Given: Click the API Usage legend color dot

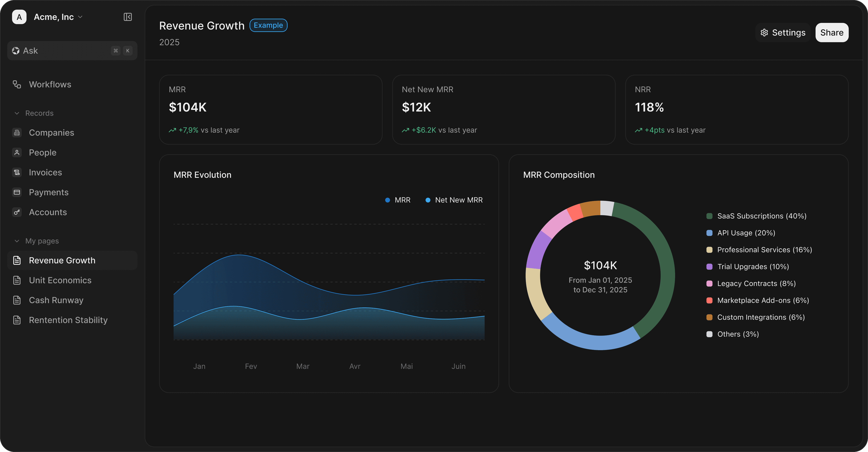Looking at the screenshot, I should [710, 233].
